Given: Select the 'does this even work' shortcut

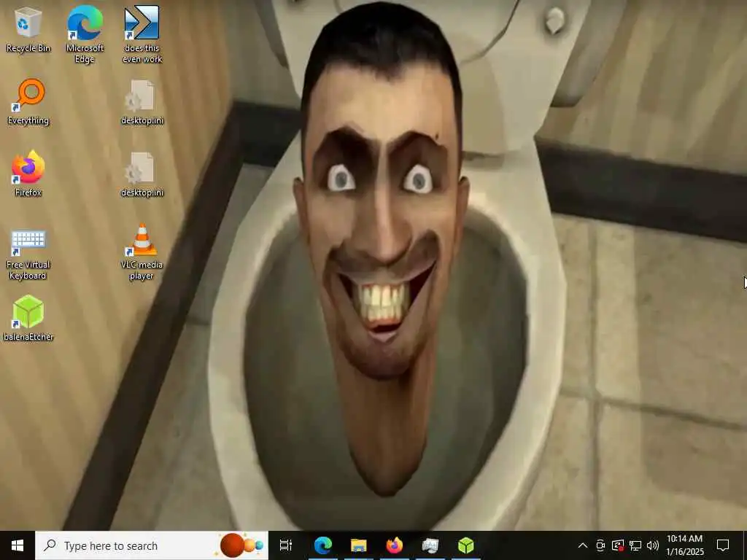Looking at the screenshot, I should click(x=142, y=34).
